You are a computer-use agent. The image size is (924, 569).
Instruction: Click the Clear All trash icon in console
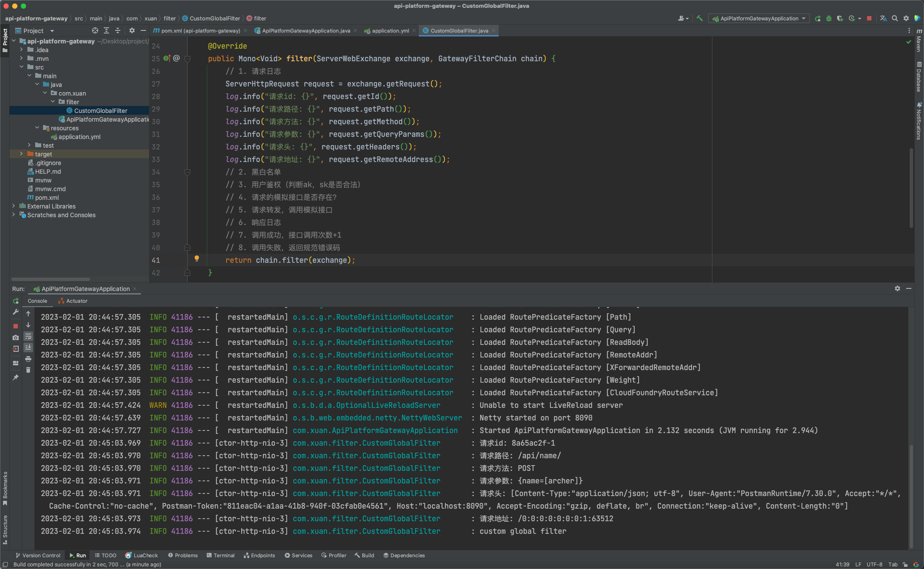pyautogui.click(x=28, y=370)
